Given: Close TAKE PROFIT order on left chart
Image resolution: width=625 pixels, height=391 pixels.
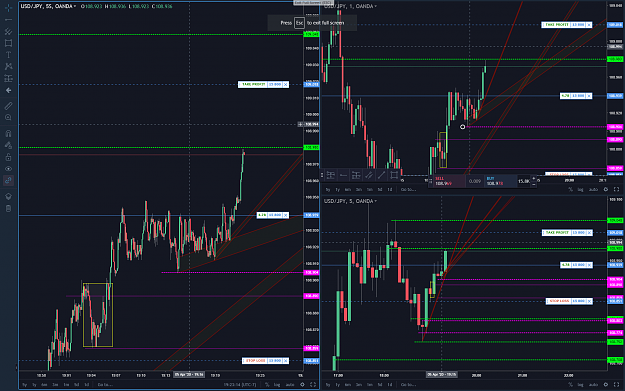Looking at the screenshot, I should click(286, 84).
